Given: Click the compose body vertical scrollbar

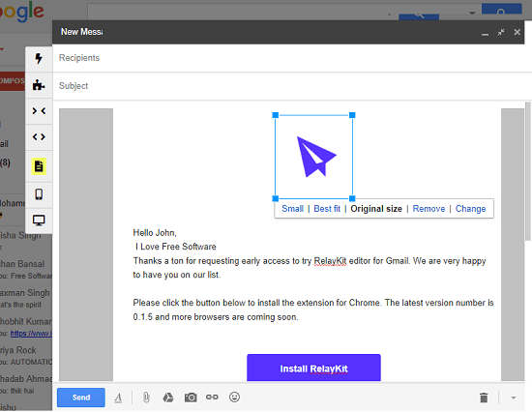Looking at the screenshot, I should [528, 171].
